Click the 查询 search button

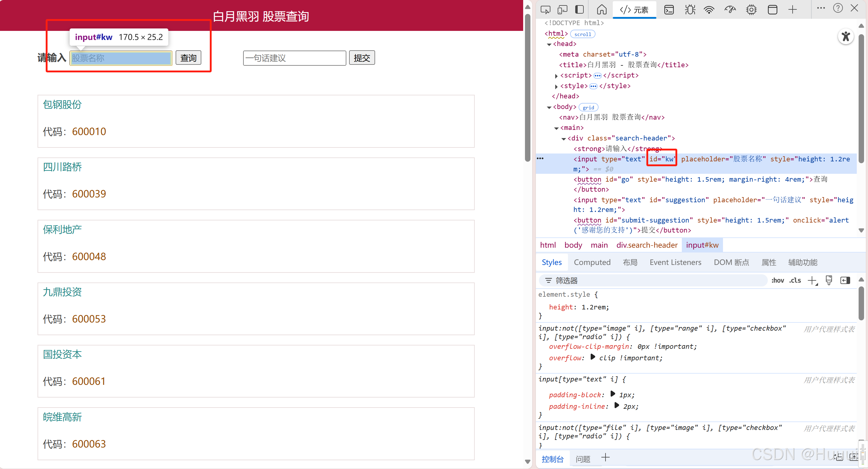(188, 58)
